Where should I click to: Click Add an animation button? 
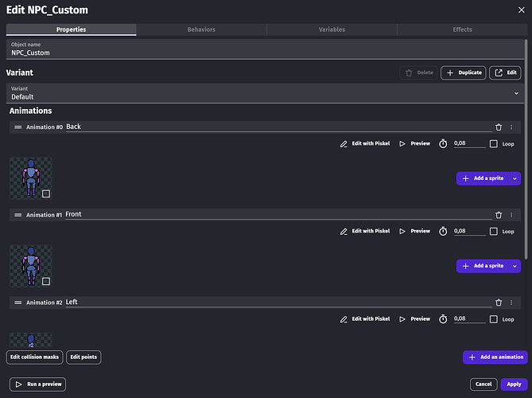click(495, 357)
